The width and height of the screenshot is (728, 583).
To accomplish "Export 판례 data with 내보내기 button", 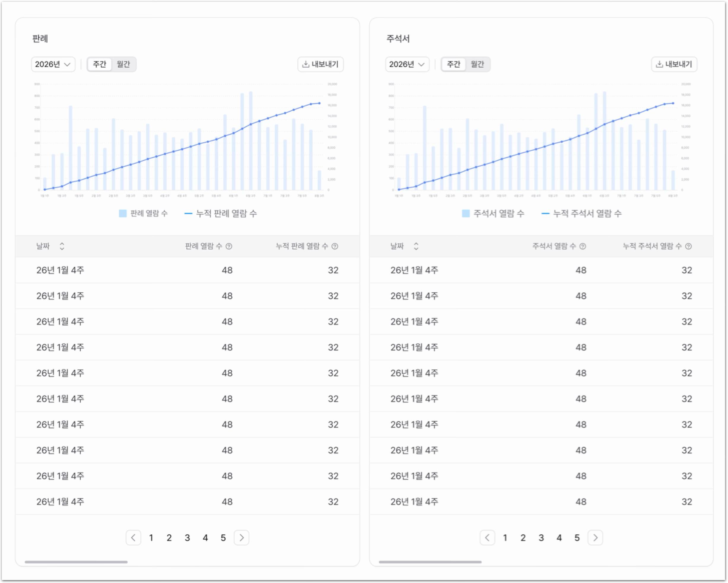I will click(x=320, y=64).
